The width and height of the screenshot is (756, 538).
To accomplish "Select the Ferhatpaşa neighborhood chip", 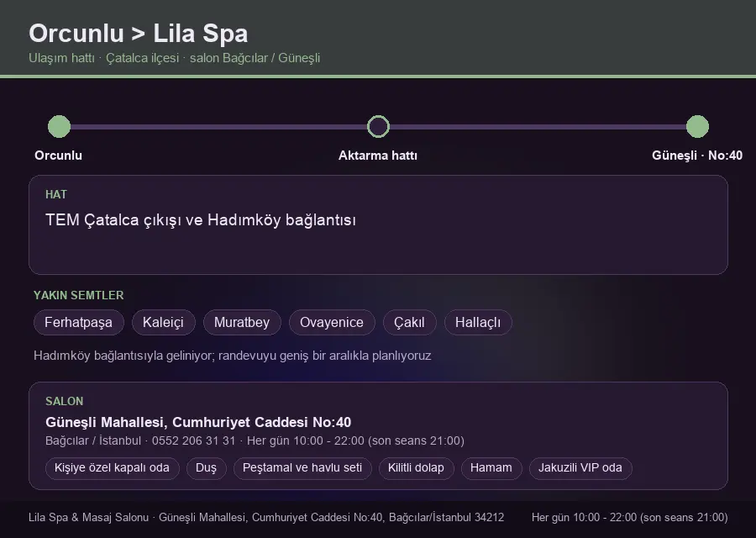I will (79, 322).
